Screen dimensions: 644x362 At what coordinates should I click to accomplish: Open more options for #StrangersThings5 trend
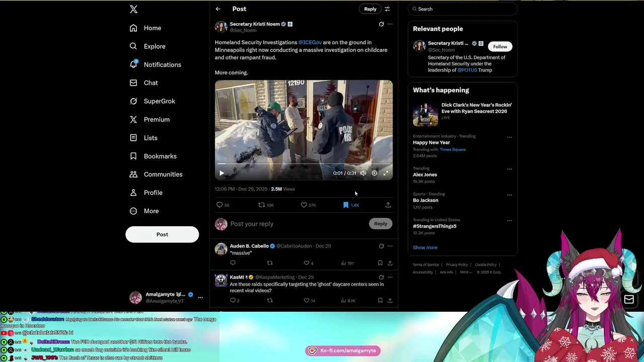coord(509,221)
